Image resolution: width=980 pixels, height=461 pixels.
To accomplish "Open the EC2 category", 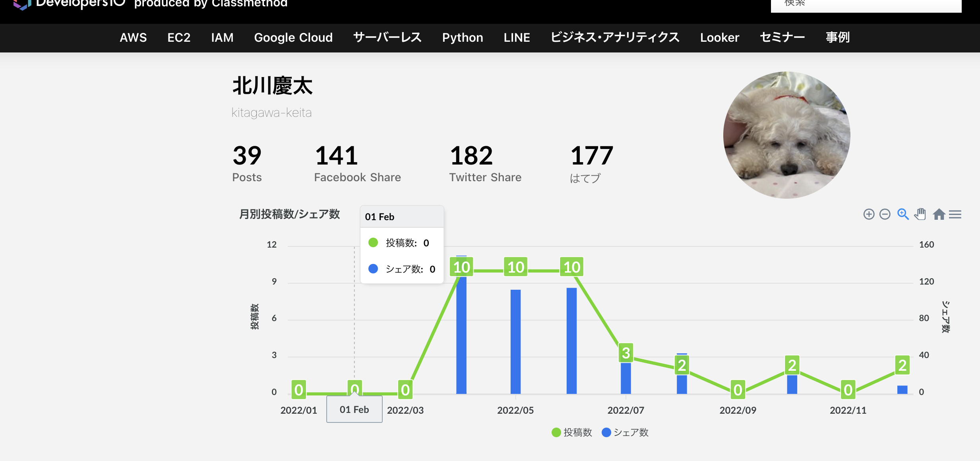I will pyautogui.click(x=179, y=37).
